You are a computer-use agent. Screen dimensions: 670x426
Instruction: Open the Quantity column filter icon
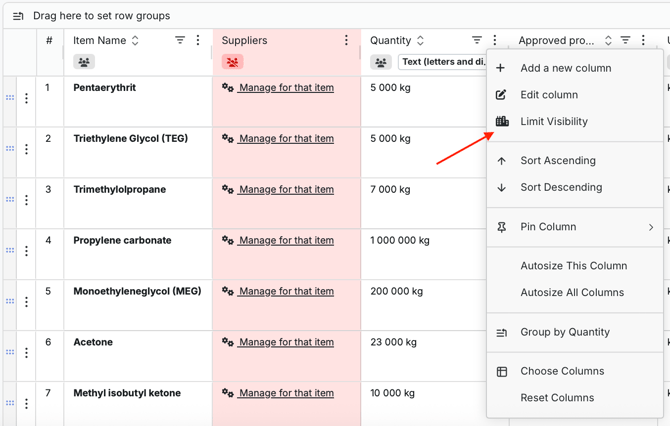point(477,40)
